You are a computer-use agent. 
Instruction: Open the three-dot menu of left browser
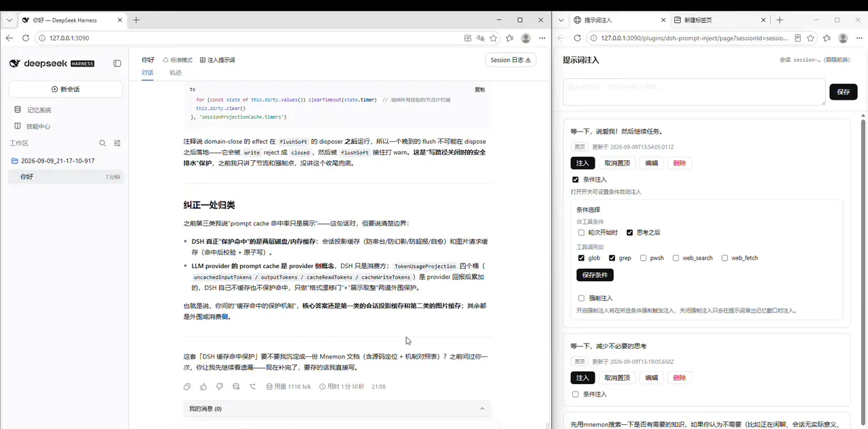(541, 38)
